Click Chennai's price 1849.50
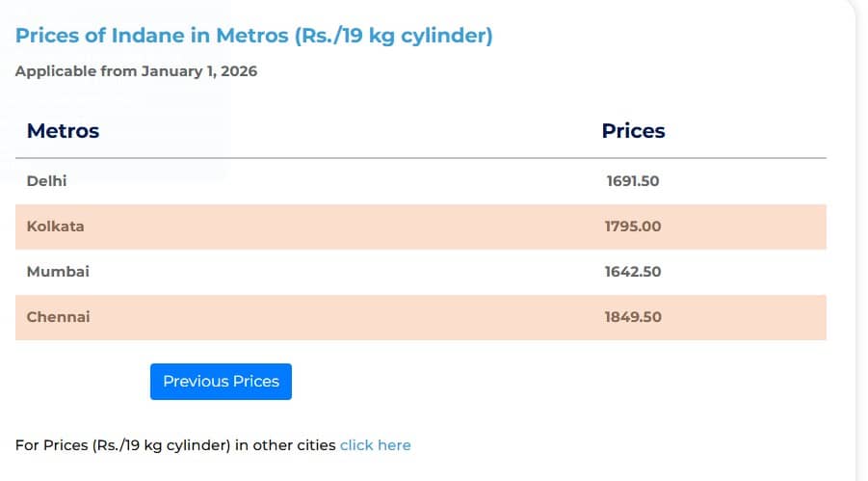The image size is (868, 481). tap(633, 317)
